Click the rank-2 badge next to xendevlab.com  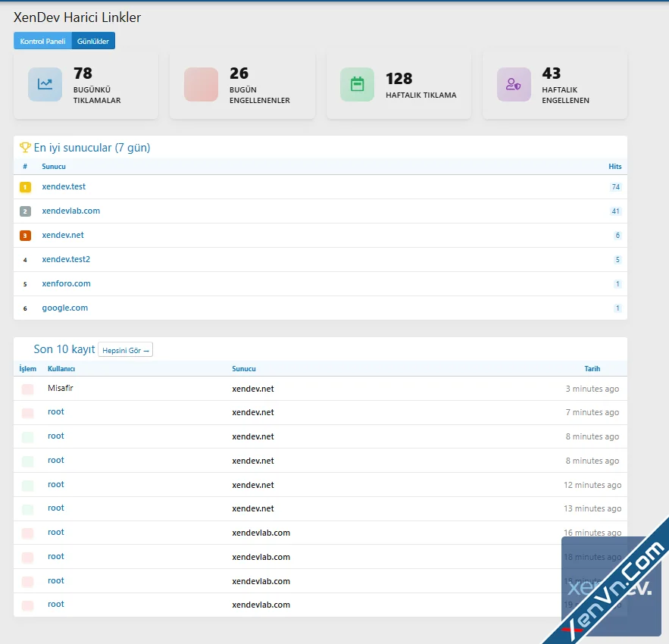coord(25,211)
